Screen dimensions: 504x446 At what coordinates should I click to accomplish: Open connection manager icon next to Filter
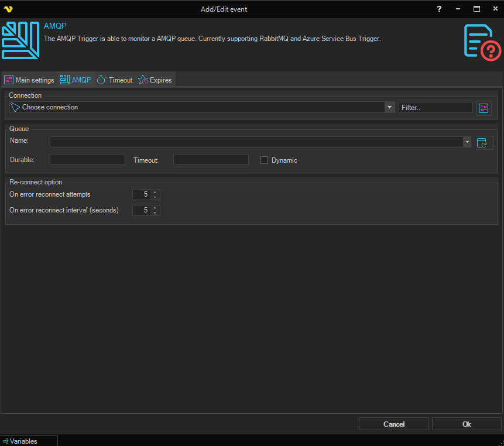(484, 108)
